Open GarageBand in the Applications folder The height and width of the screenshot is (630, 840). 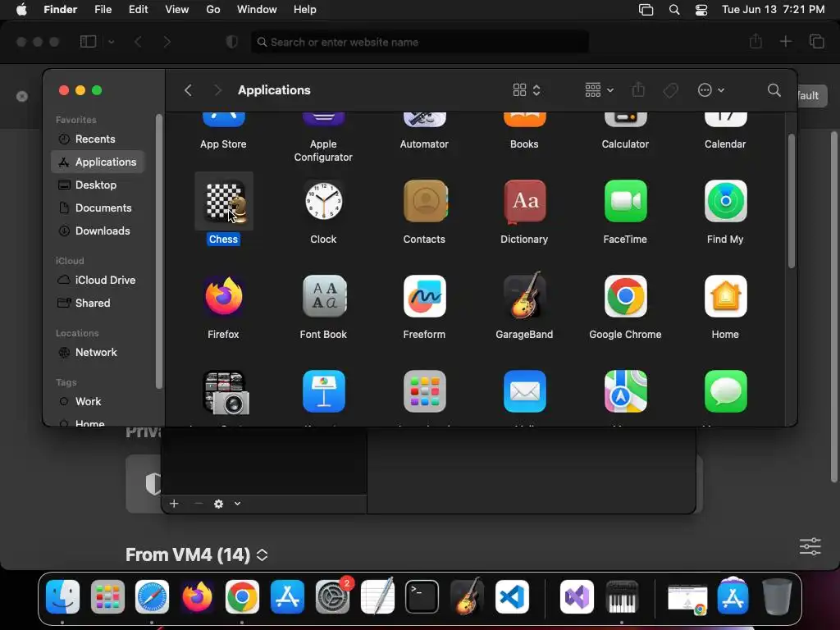[524, 295]
